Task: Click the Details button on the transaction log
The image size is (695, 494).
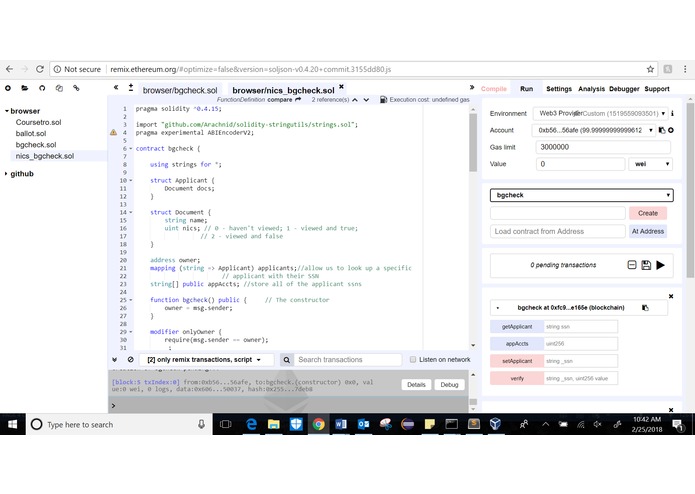Action: tap(416, 385)
